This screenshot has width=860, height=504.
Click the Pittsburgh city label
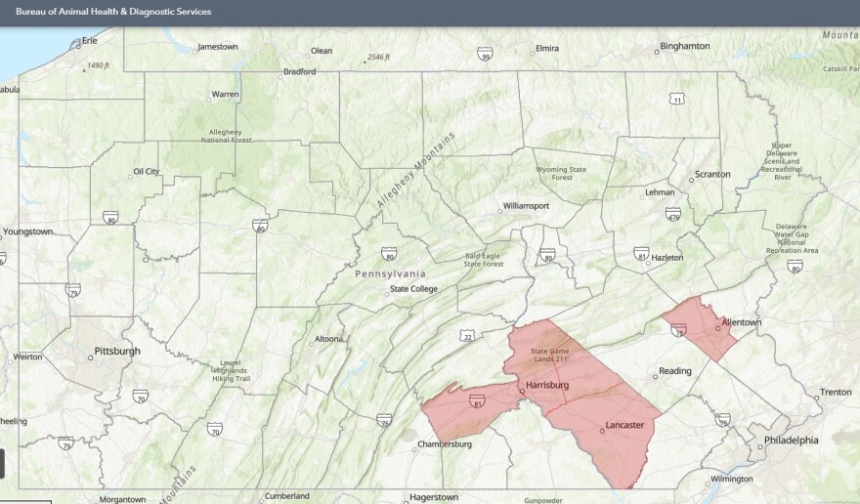click(116, 351)
